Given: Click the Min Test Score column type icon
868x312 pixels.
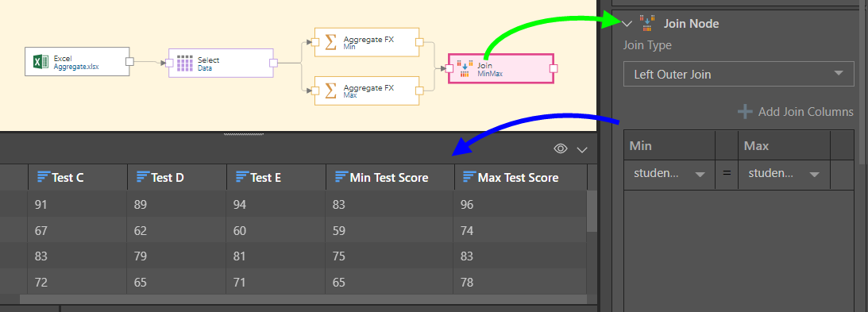Looking at the screenshot, I should (x=341, y=177).
